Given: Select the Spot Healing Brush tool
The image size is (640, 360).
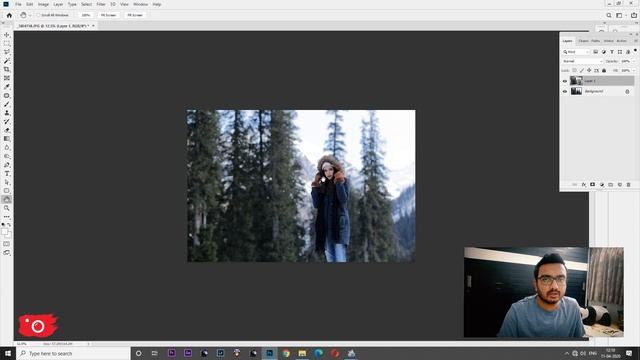Looking at the screenshot, I should [x=7, y=96].
